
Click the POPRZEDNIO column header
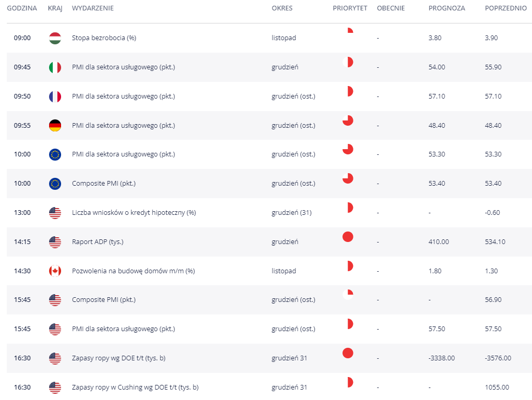pyautogui.click(x=505, y=8)
